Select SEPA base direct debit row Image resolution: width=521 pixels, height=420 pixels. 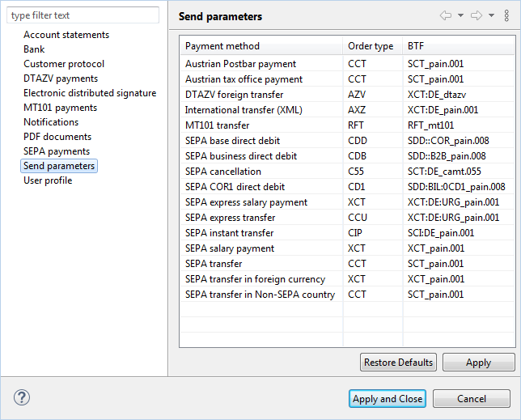(347, 141)
